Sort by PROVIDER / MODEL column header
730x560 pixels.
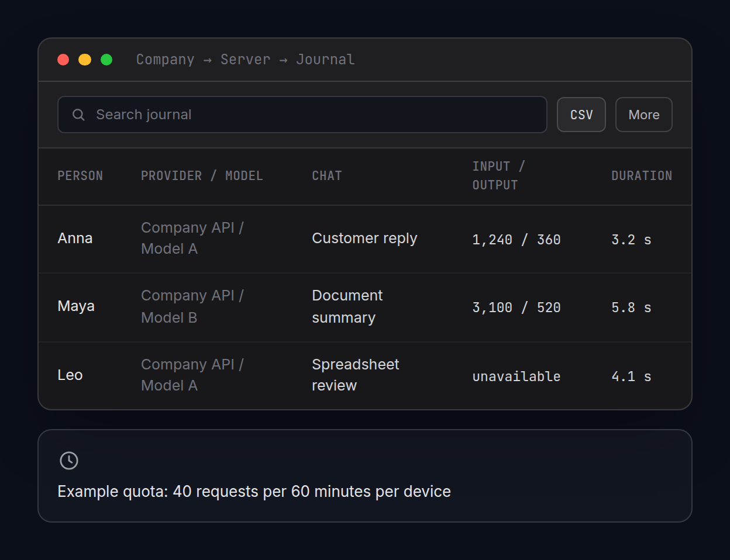[202, 176]
